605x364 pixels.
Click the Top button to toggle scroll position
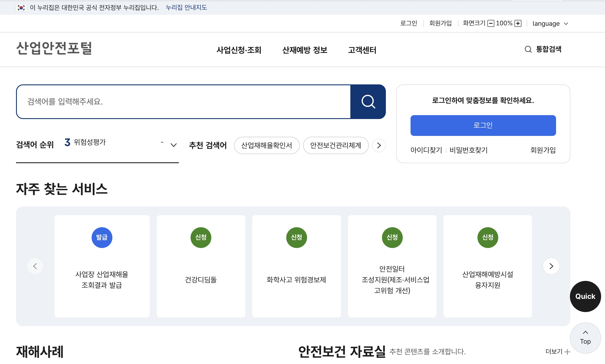[585, 338]
